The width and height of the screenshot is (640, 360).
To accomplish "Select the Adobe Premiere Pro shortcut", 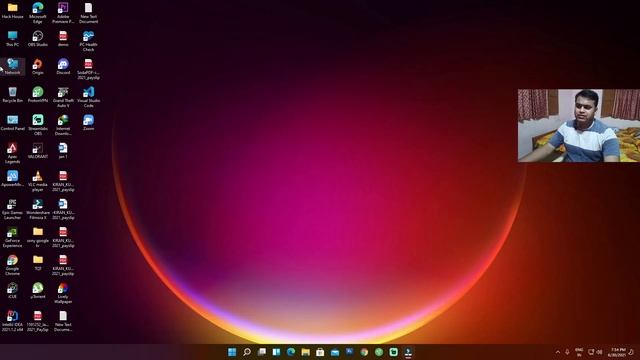I will pyautogui.click(x=63, y=12).
